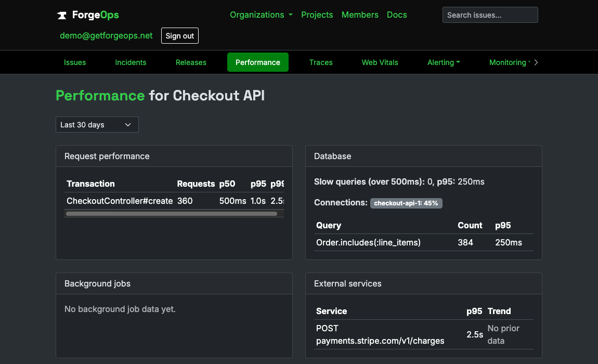Click the demo@getforgeops.net account link
Viewport: 598px width, 364px height.
[106, 35]
